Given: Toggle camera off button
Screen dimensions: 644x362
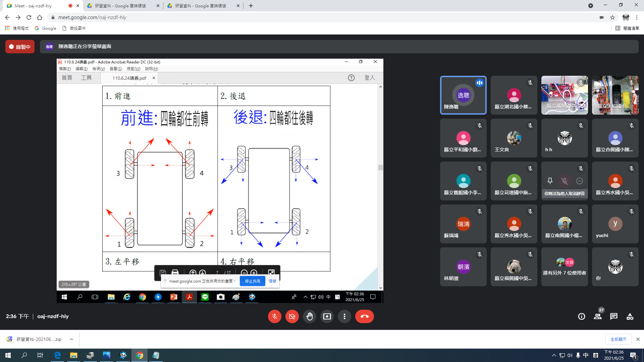Looking at the screenshot, I should (x=292, y=316).
